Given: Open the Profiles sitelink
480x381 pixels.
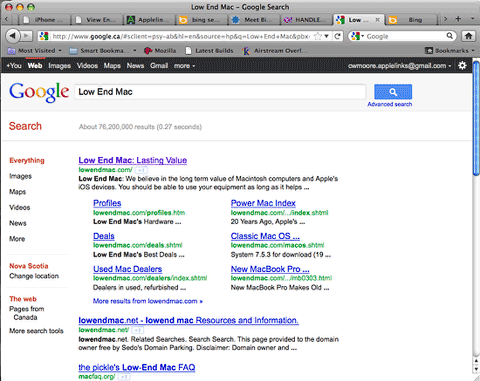Looking at the screenshot, I should coord(107,203).
